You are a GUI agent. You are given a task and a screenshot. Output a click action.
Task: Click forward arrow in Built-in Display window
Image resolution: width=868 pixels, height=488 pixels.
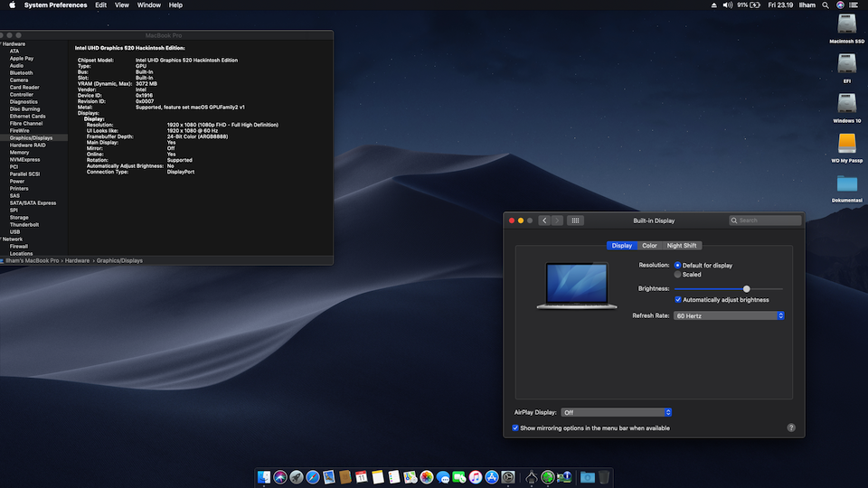[557, 221]
